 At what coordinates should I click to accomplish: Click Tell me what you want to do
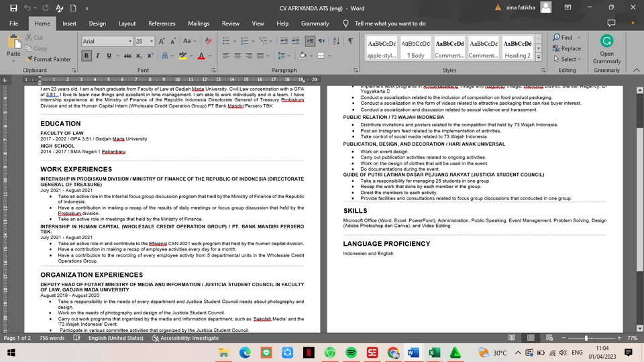(x=390, y=24)
